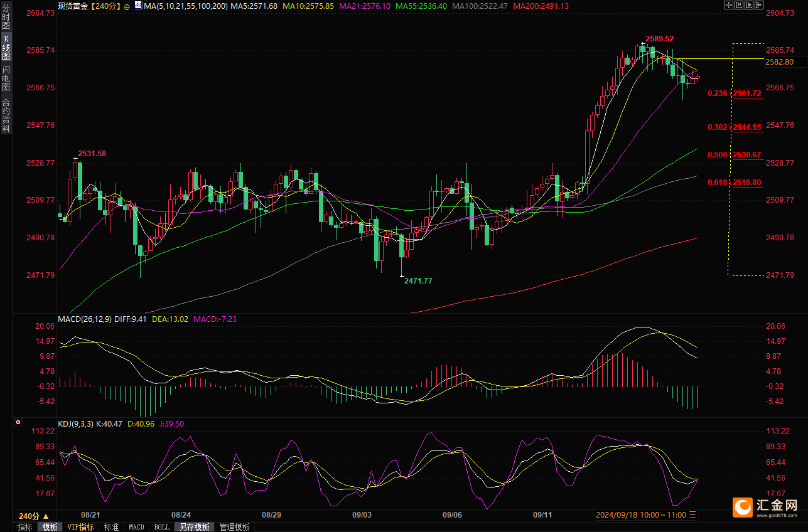Viewport: 808px width, 532px height.
Task: Click the MA55:2536.40 legend value
Action: 421,6
